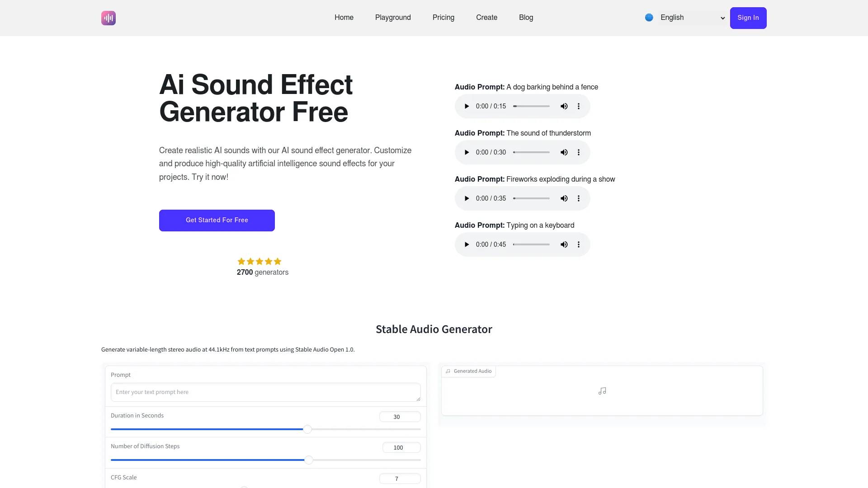
Task: Click the play button for dog barking audio
Action: click(x=467, y=106)
